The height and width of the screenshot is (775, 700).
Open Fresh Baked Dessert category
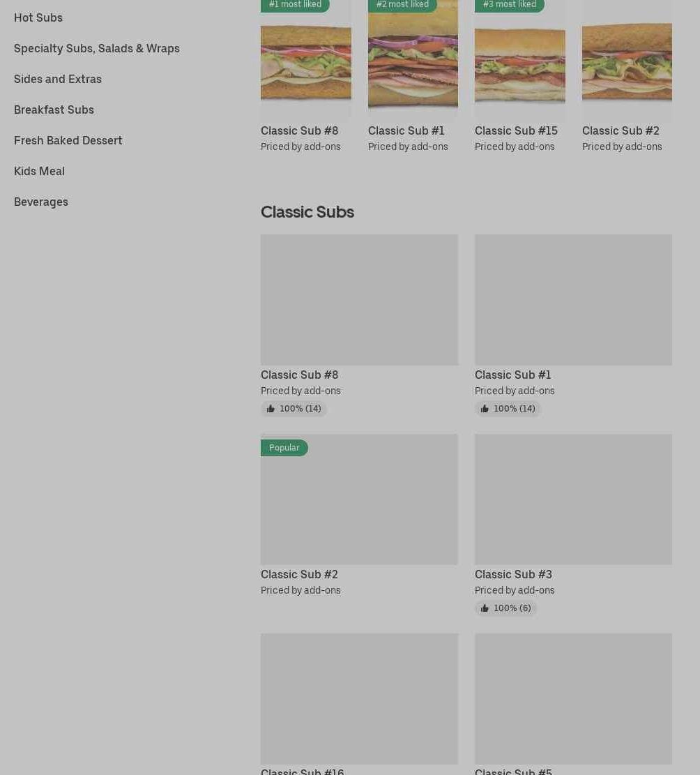(x=68, y=140)
